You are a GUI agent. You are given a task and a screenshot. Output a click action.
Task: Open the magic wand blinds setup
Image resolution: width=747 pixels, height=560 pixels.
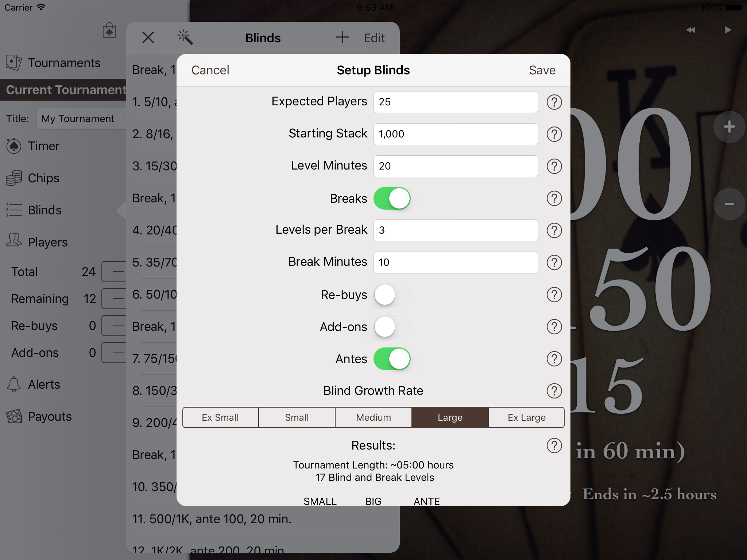185,38
